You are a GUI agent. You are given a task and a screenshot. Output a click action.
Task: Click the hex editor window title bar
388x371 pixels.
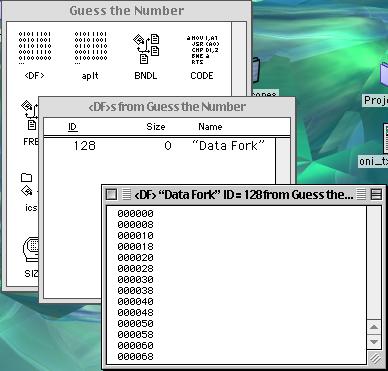pos(244,195)
